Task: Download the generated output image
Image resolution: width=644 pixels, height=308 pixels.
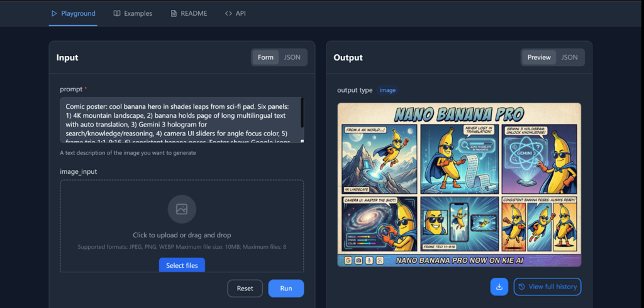Action: point(499,287)
